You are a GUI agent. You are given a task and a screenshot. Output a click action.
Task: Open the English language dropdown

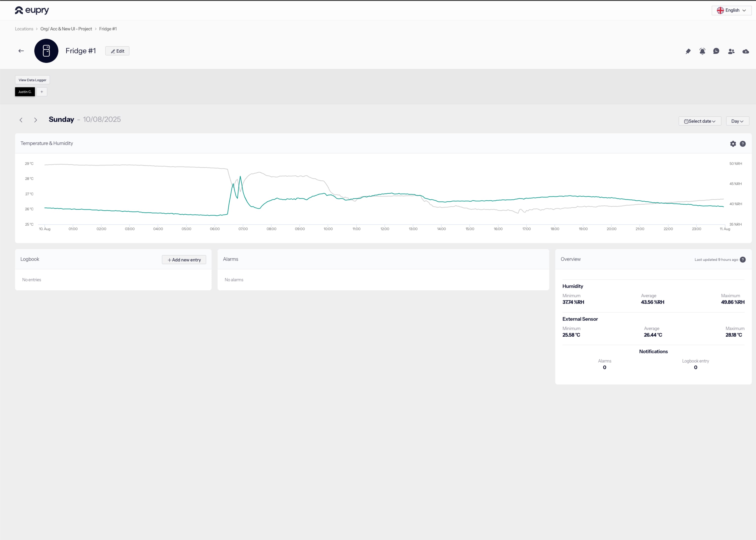coord(731,10)
